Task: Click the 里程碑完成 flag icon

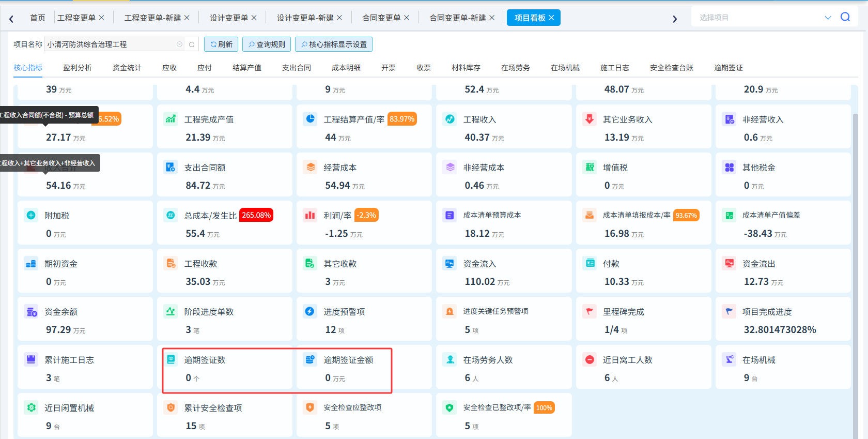Action: (x=590, y=311)
